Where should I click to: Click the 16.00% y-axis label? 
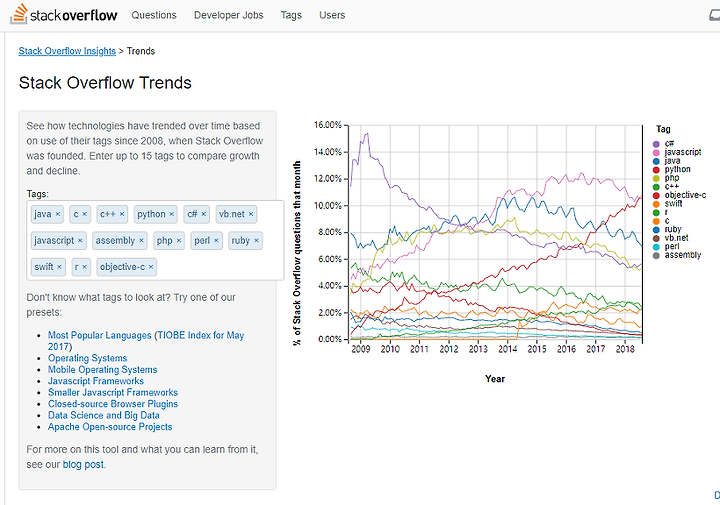(328, 125)
